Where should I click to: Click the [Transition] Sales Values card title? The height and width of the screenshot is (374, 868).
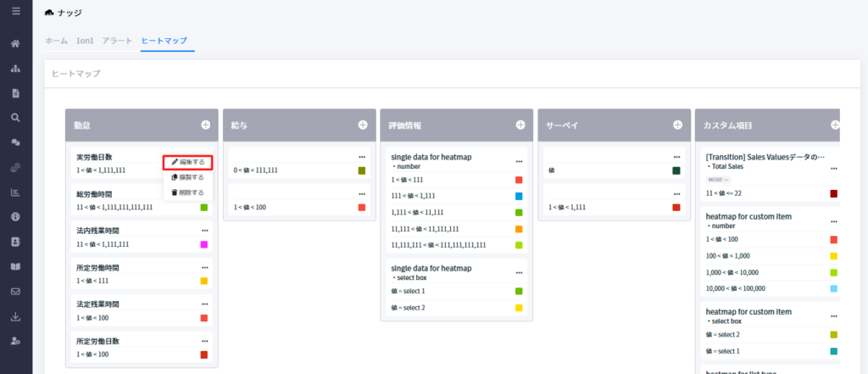tap(765, 158)
